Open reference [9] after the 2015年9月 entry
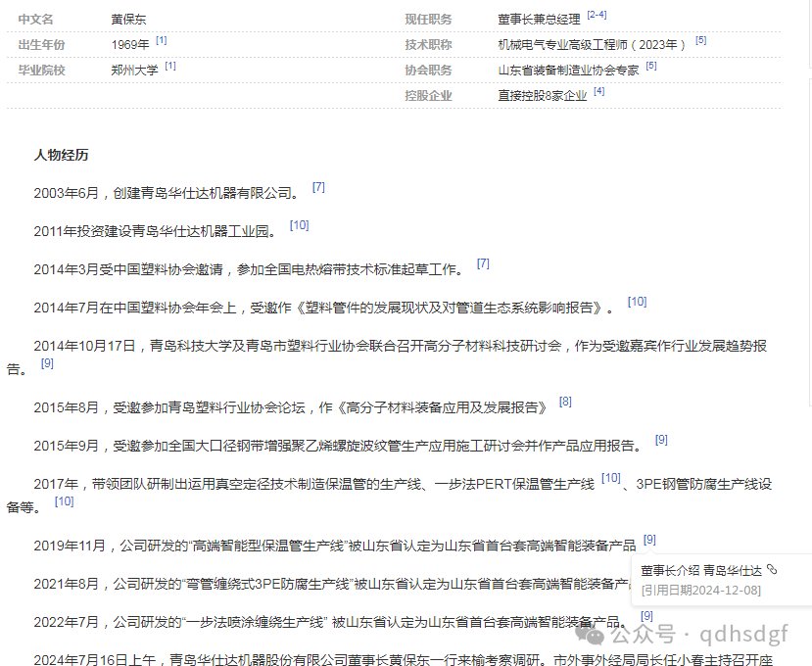Image resolution: width=812 pixels, height=666 pixels. point(661,440)
